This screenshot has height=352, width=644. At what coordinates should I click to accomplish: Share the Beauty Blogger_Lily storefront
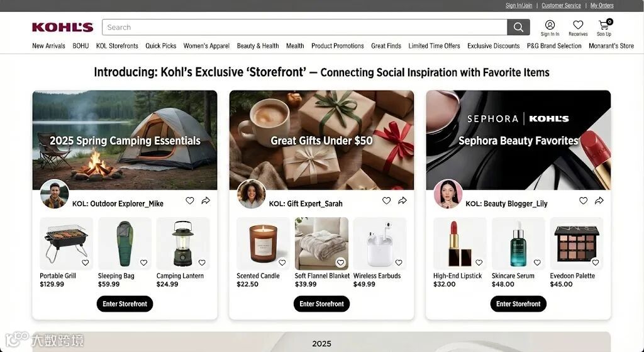[599, 201]
